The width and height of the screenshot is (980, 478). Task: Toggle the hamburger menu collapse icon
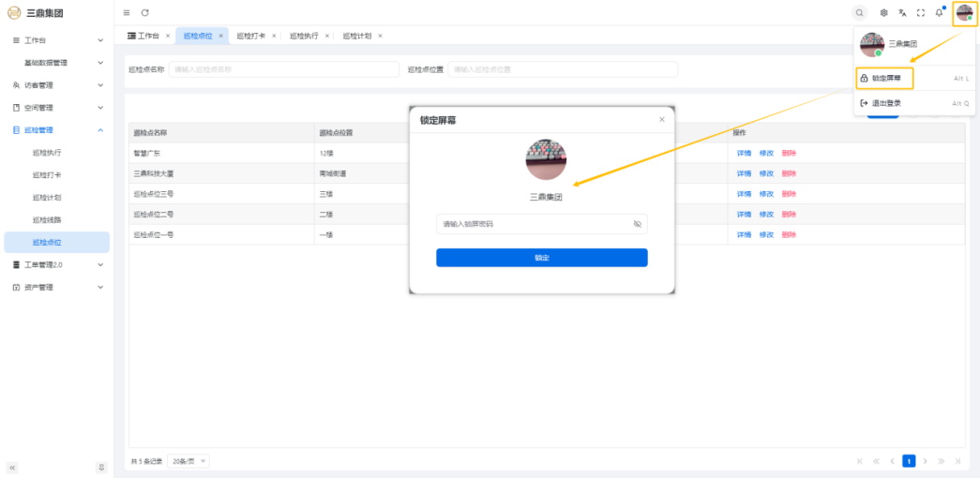point(127,12)
